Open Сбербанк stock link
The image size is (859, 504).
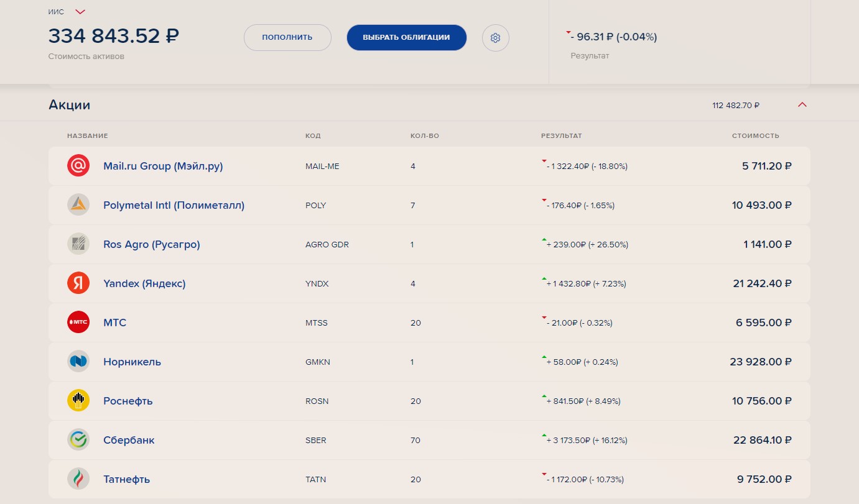point(129,440)
